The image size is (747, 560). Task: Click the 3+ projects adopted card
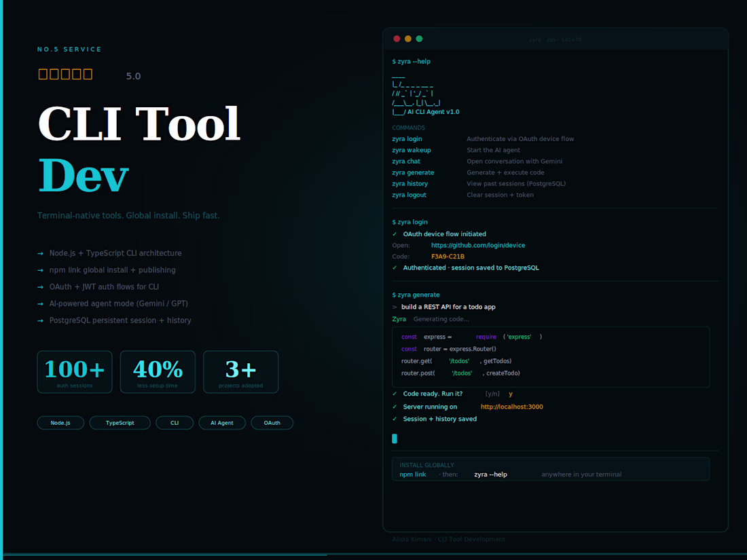pos(240,372)
